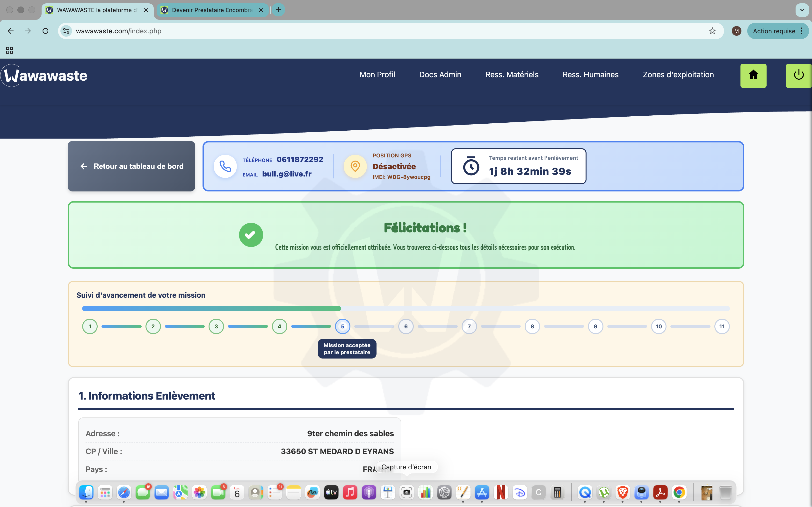Image resolution: width=812 pixels, height=507 pixels.
Task: Select the Ress. Matériels navigation item
Action: click(512, 74)
